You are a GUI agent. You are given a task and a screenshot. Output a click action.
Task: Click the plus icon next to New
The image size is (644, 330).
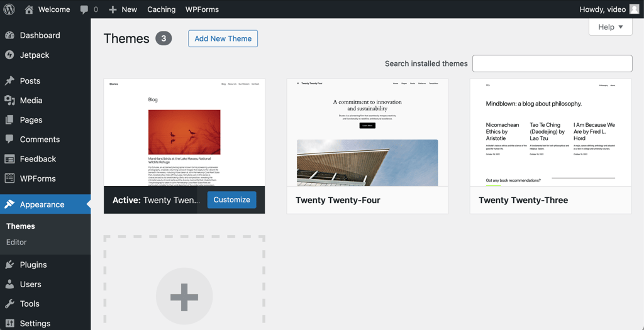coord(113,9)
